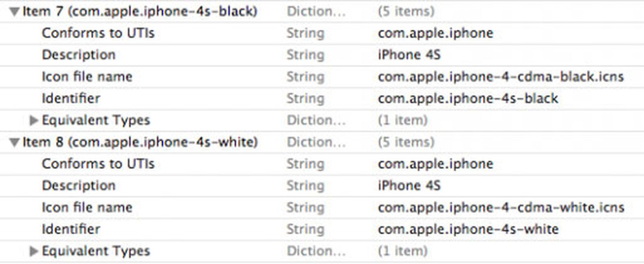Click Icon file name key under Item 8
This screenshot has height=264, width=644.
[87, 207]
